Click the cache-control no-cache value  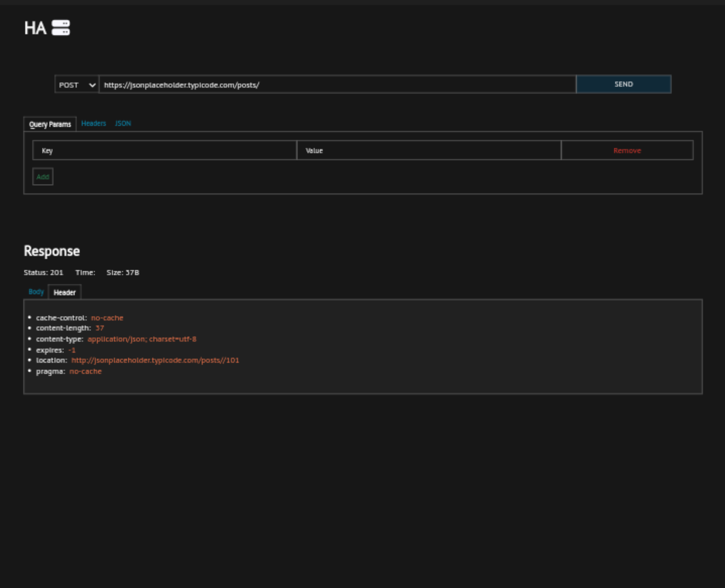(x=107, y=318)
